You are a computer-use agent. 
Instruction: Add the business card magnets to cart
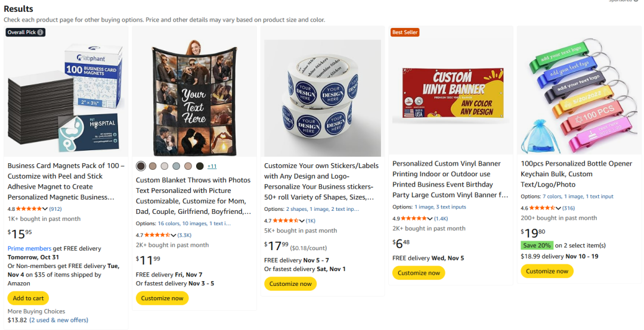tap(28, 298)
